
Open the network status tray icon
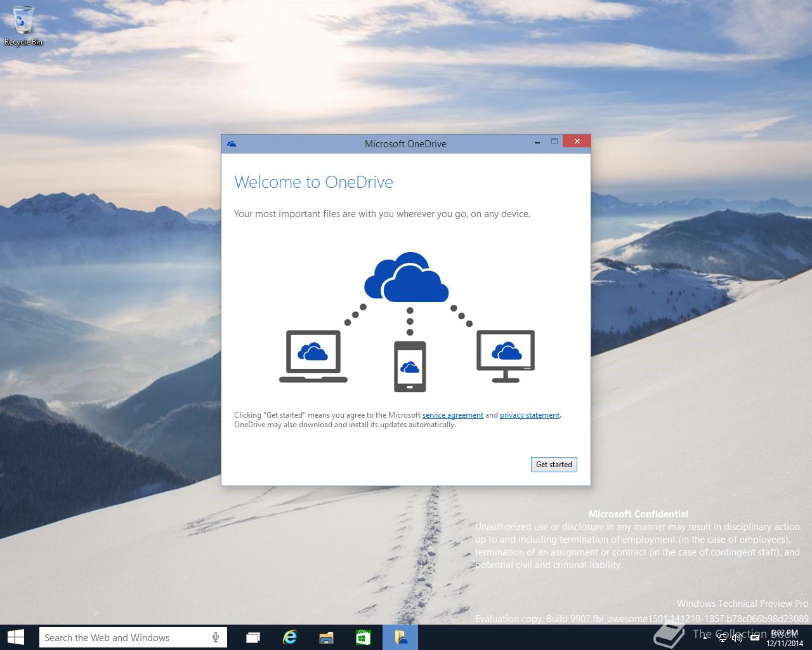click(x=722, y=638)
